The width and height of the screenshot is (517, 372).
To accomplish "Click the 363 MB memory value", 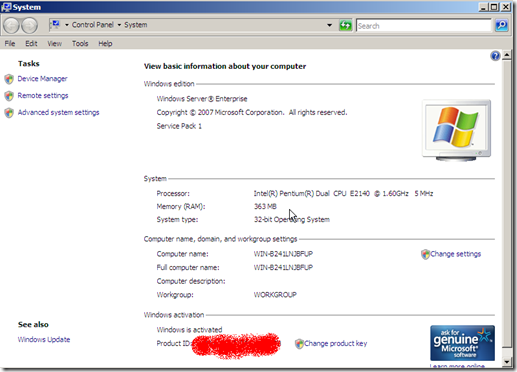I will [265, 206].
